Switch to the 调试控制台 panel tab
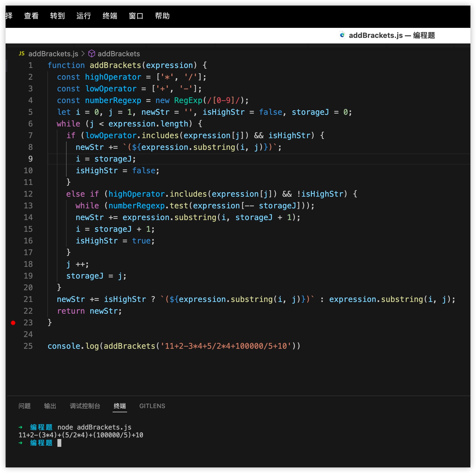Screen dimensions: 476x473 click(x=85, y=406)
